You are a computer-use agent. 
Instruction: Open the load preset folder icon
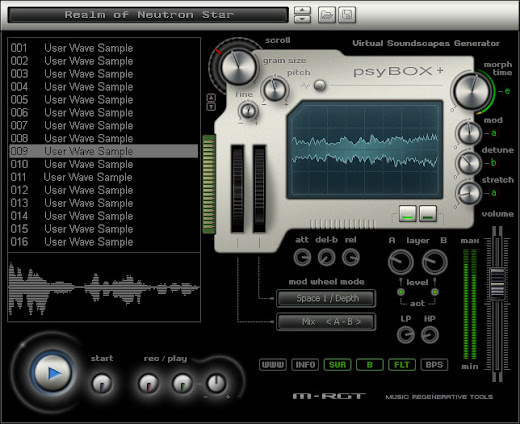pyautogui.click(x=326, y=15)
